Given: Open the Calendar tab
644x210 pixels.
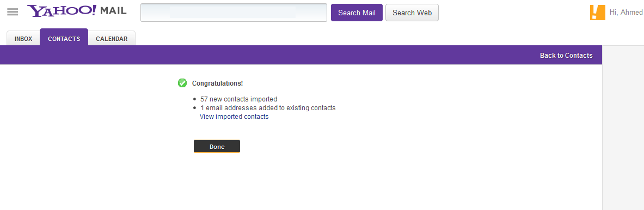Looking at the screenshot, I should (112, 39).
